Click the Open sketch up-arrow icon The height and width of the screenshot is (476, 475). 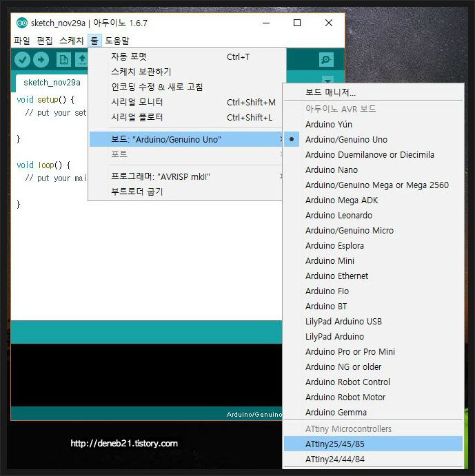[x=82, y=60]
